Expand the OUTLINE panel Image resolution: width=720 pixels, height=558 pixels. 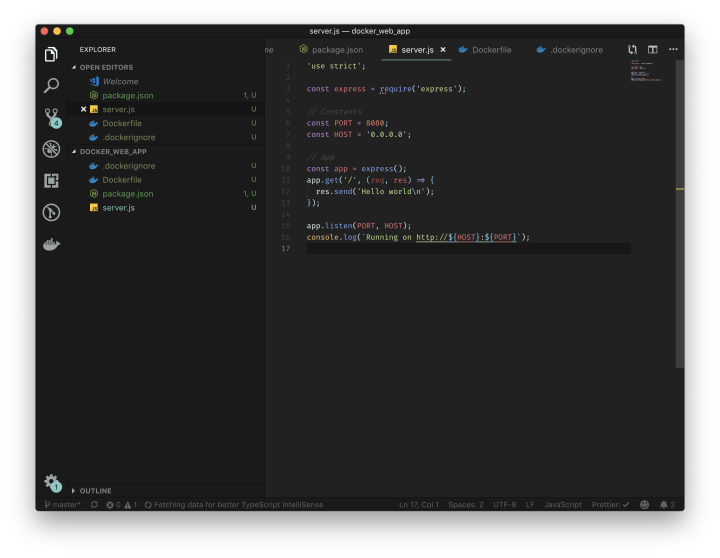95,491
